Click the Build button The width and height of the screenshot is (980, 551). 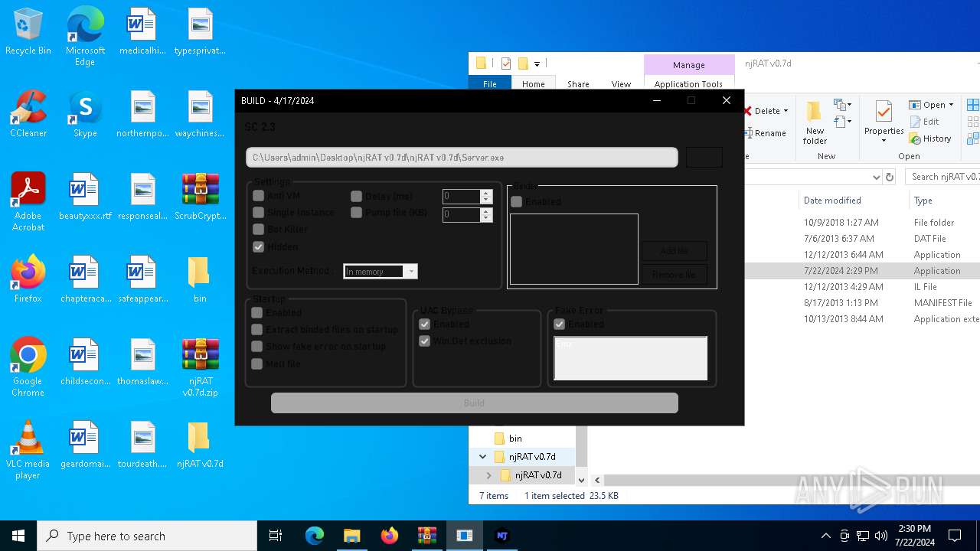pos(475,403)
